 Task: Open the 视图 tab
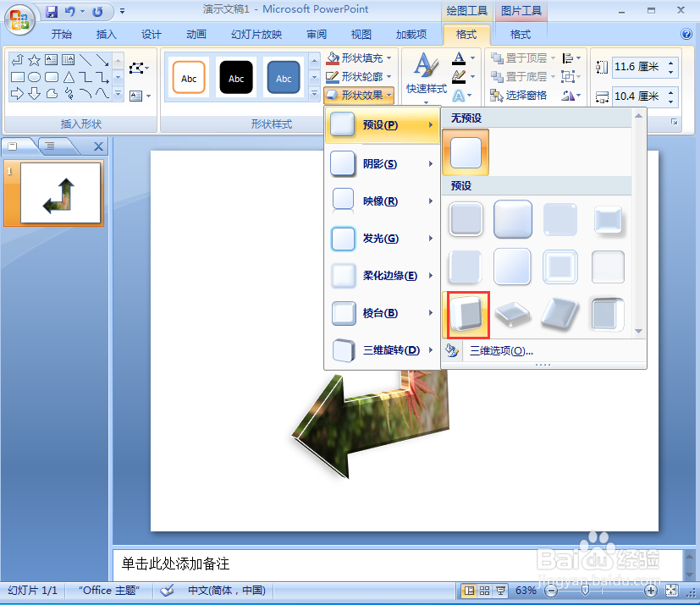361,35
